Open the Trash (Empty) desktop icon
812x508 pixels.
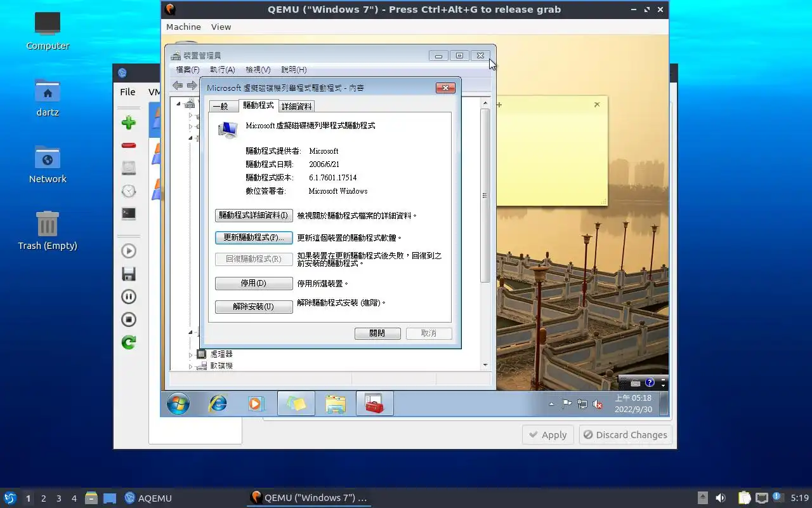[x=48, y=231]
